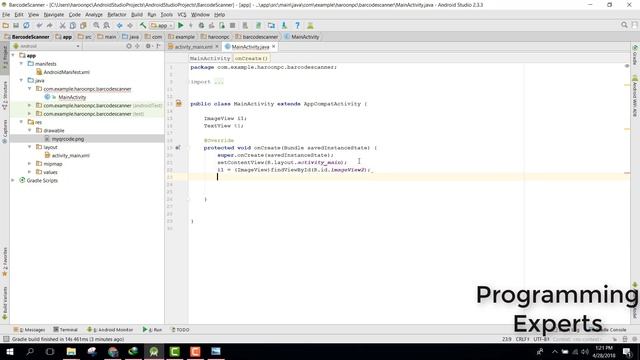The height and width of the screenshot is (360, 640).
Task: Open the SDK Manager icon
Action: click(284, 25)
